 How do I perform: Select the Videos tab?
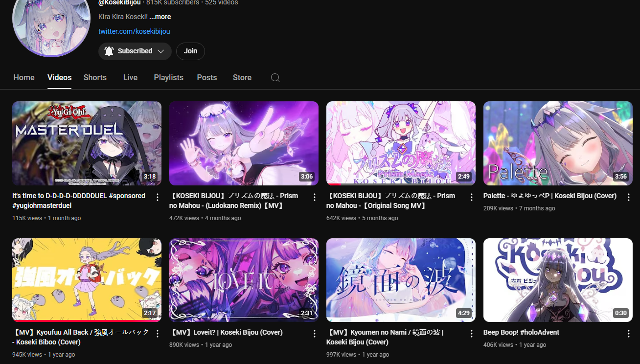[60, 78]
